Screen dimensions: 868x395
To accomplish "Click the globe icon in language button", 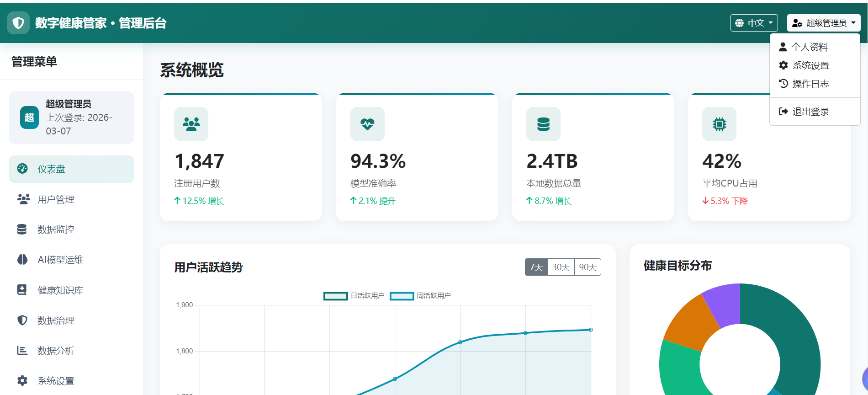I will click(x=739, y=23).
